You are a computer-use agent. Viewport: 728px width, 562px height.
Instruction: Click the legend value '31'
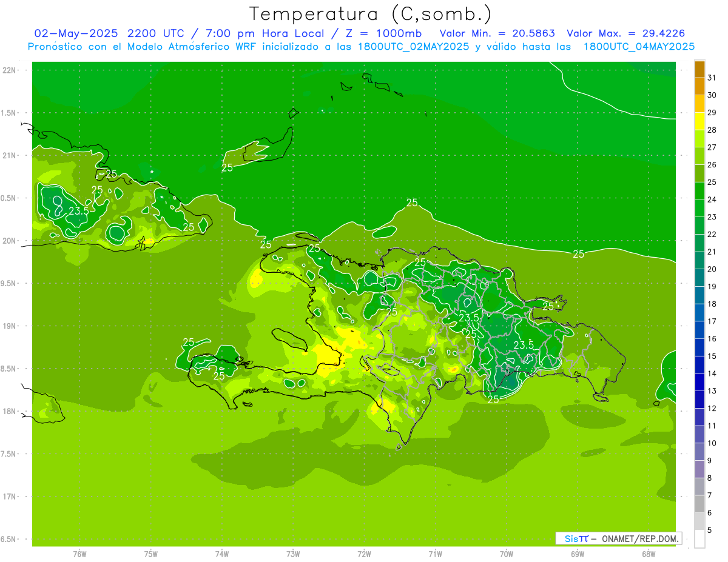point(712,78)
